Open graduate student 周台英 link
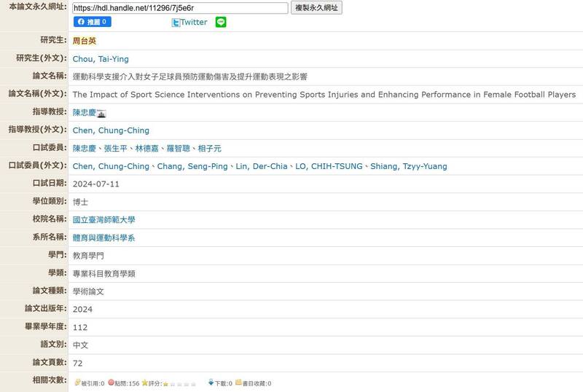The image size is (583, 392). point(85,40)
